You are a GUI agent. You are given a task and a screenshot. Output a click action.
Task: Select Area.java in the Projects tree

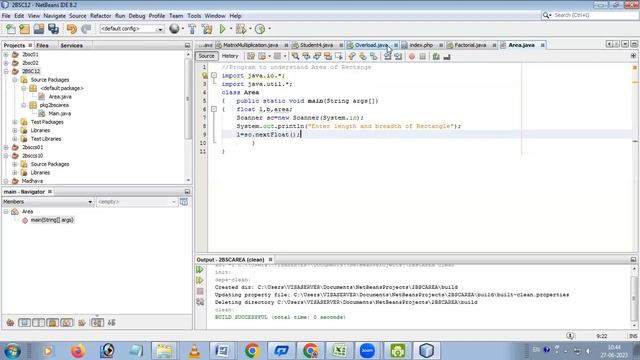coord(60,97)
